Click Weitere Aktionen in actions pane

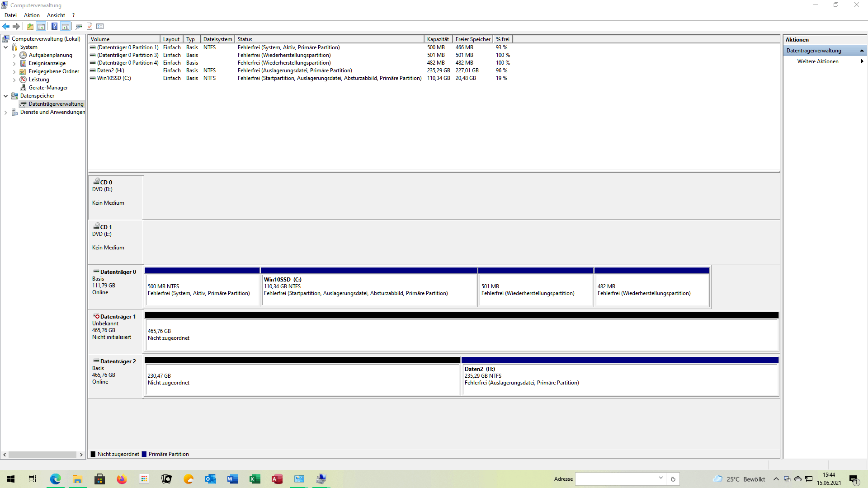click(817, 61)
